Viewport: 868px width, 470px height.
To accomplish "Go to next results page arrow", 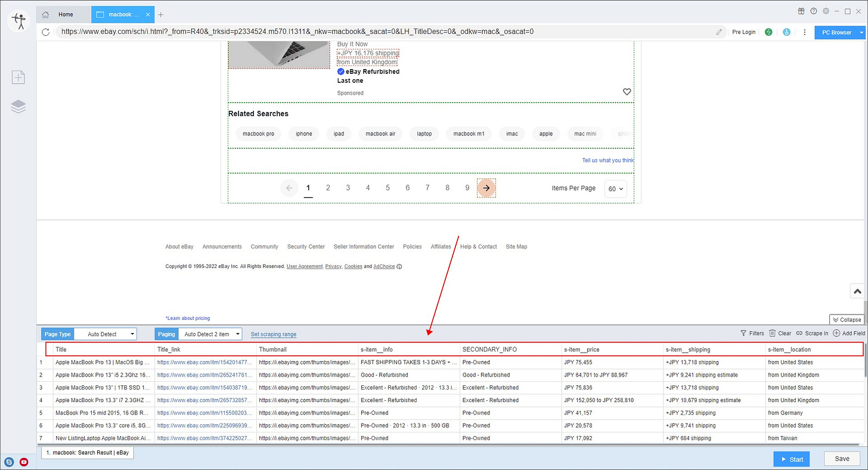I will 486,188.
